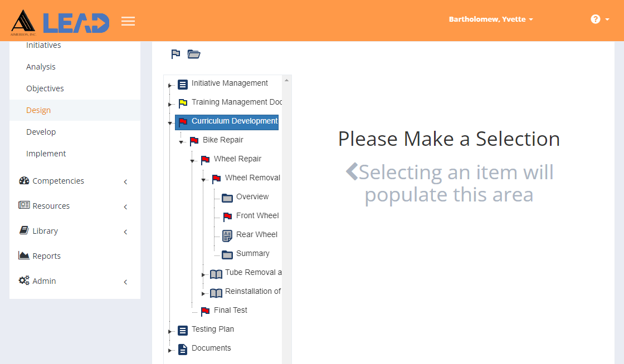Click red flag icon beside Wheel Removal

point(216,179)
